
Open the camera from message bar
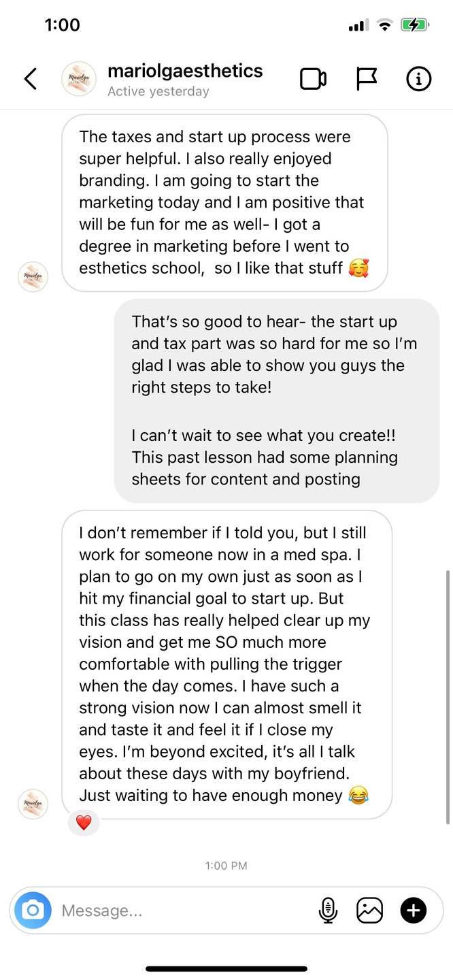(x=33, y=910)
